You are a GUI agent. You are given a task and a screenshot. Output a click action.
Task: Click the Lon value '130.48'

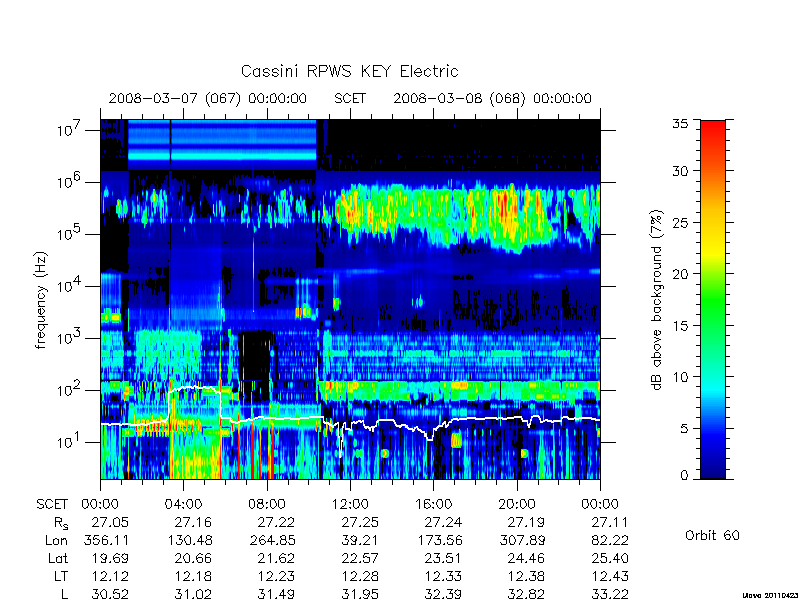click(x=189, y=540)
